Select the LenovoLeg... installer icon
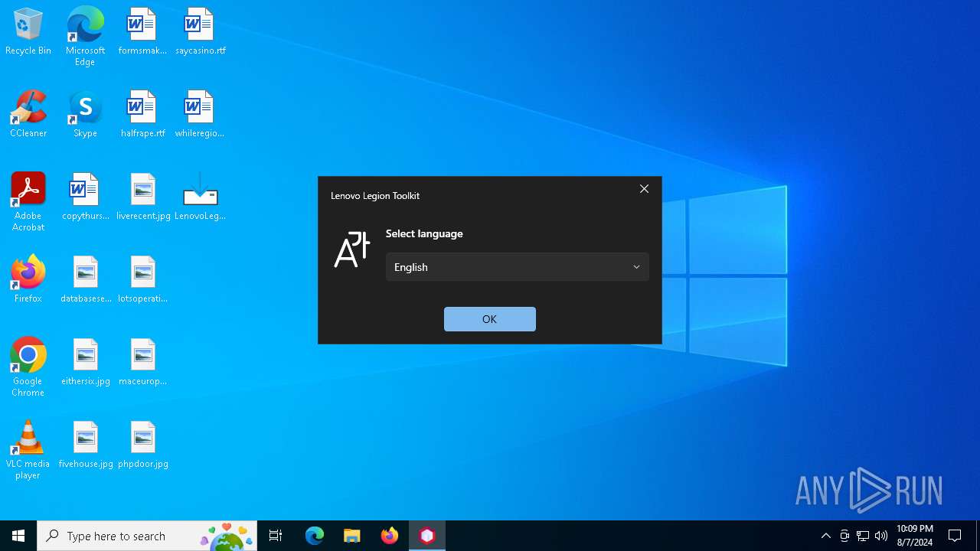This screenshot has height=551, width=980. (x=200, y=197)
